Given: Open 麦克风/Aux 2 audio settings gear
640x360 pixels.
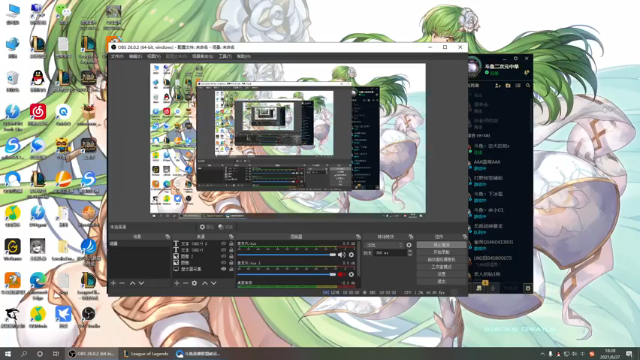Looking at the screenshot, I should (351, 274).
